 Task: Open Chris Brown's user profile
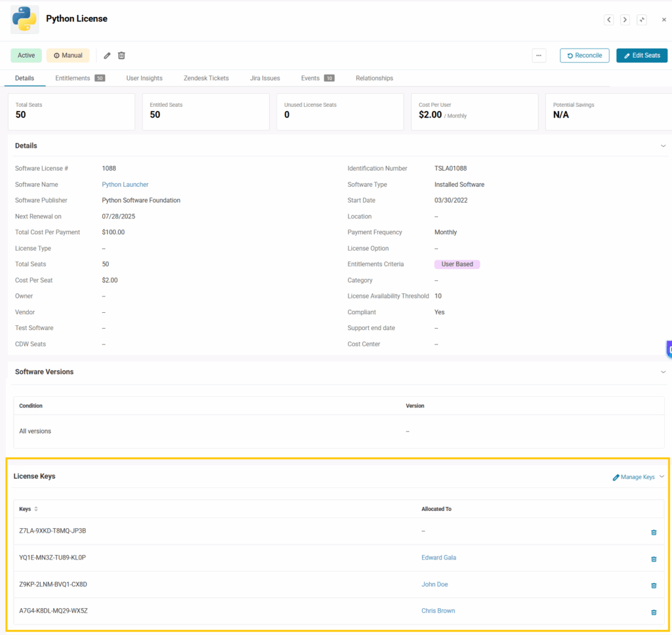point(438,611)
